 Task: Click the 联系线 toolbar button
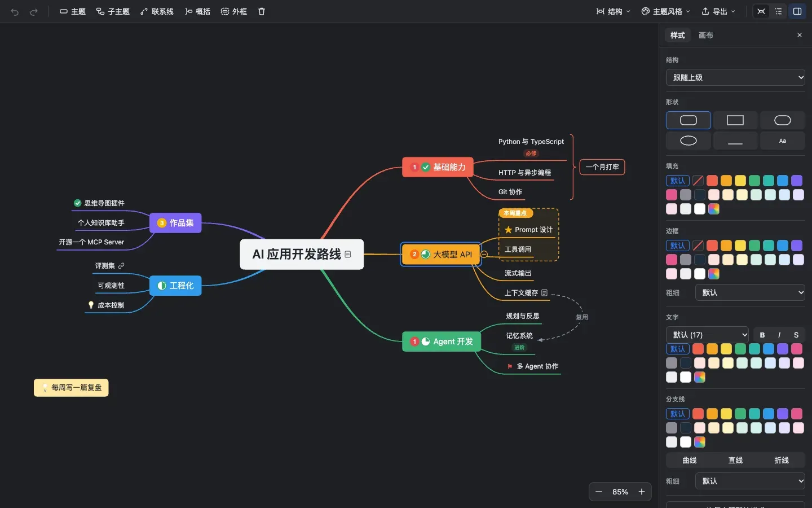click(x=157, y=11)
